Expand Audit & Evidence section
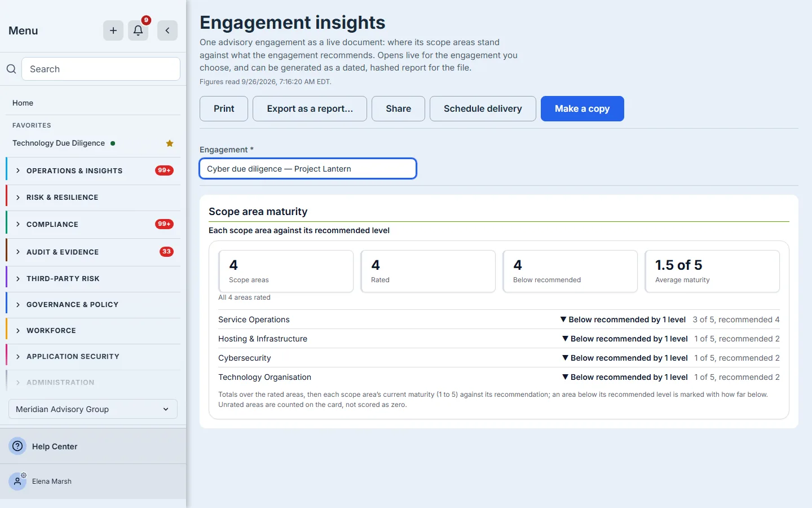The height and width of the screenshot is (508, 812). tap(93, 252)
